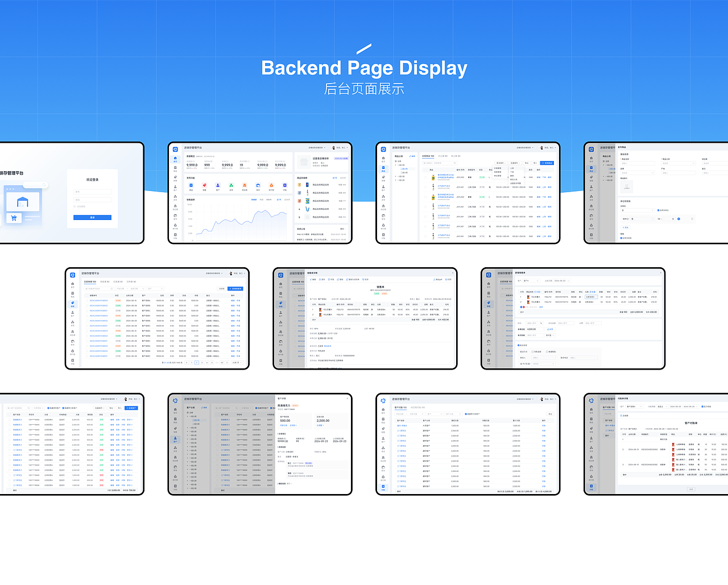Switch to the 已上架 60 tab on the product list screen
This screenshot has height=585, width=728.
442,156
